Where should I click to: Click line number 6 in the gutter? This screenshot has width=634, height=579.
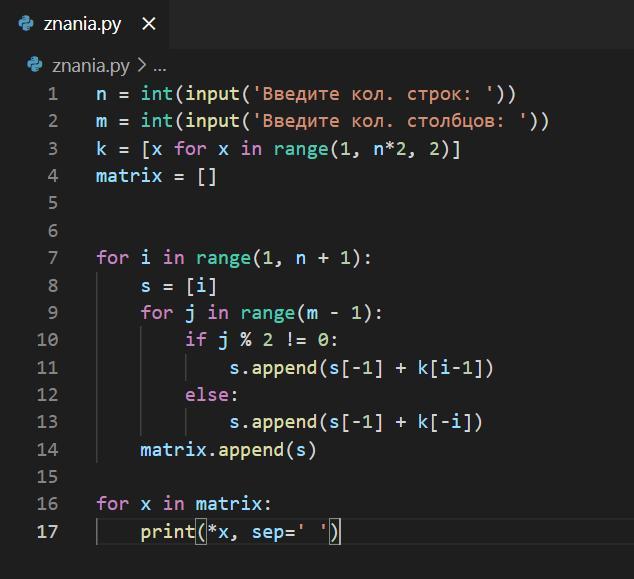coord(53,231)
